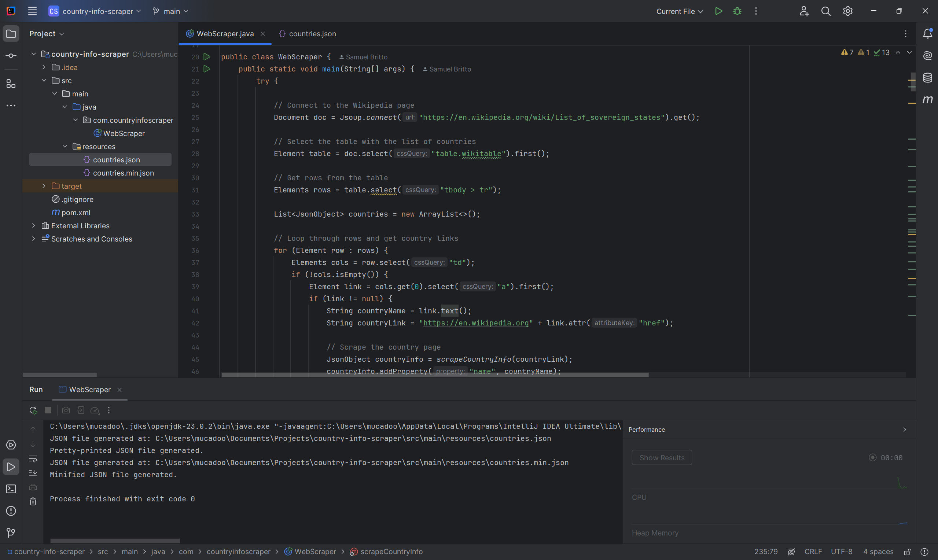The image size is (938, 560).
Task: Toggle scroll to end in console
Action: click(x=33, y=473)
